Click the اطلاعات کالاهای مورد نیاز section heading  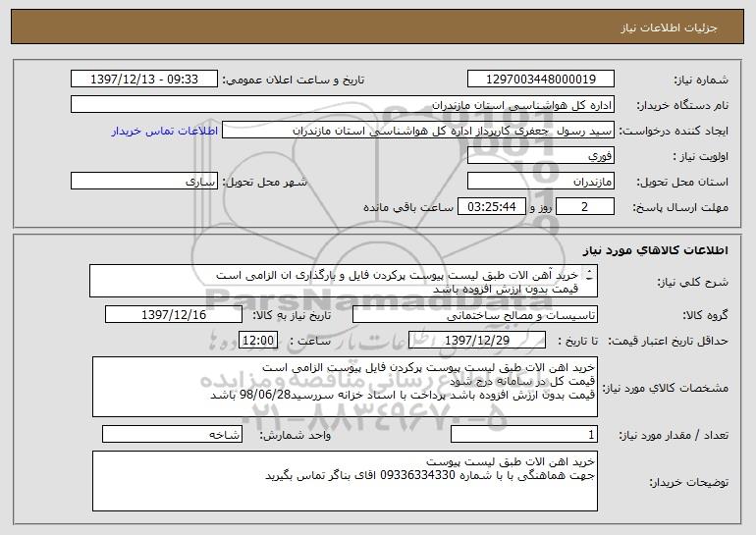pos(655,250)
